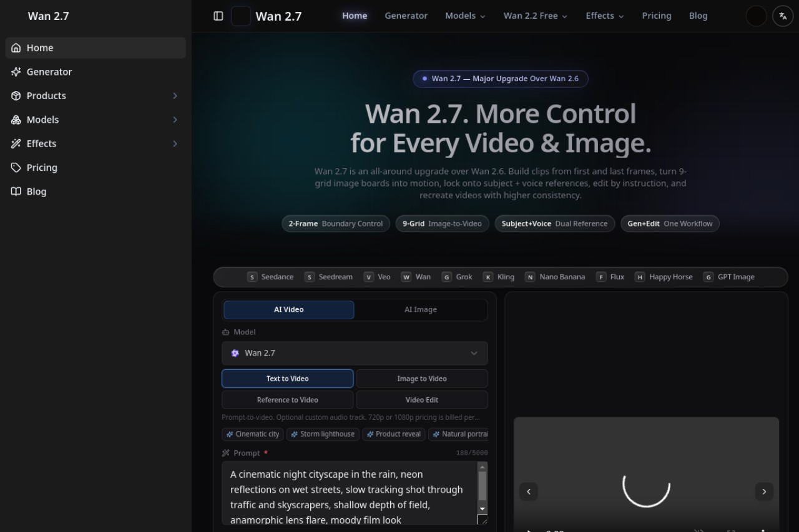
Task: Select the Text to Video mode
Action: [x=288, y=379]
